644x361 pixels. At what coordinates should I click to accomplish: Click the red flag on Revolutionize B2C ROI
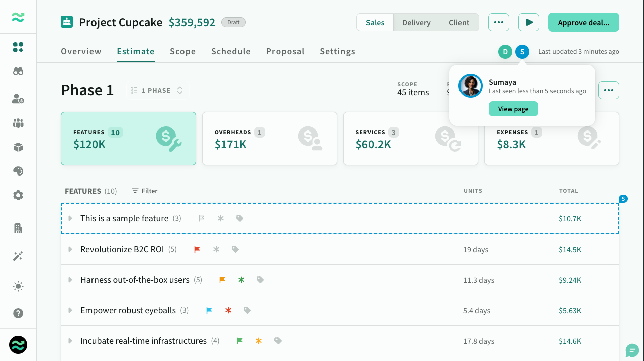(x=197, y=249)
